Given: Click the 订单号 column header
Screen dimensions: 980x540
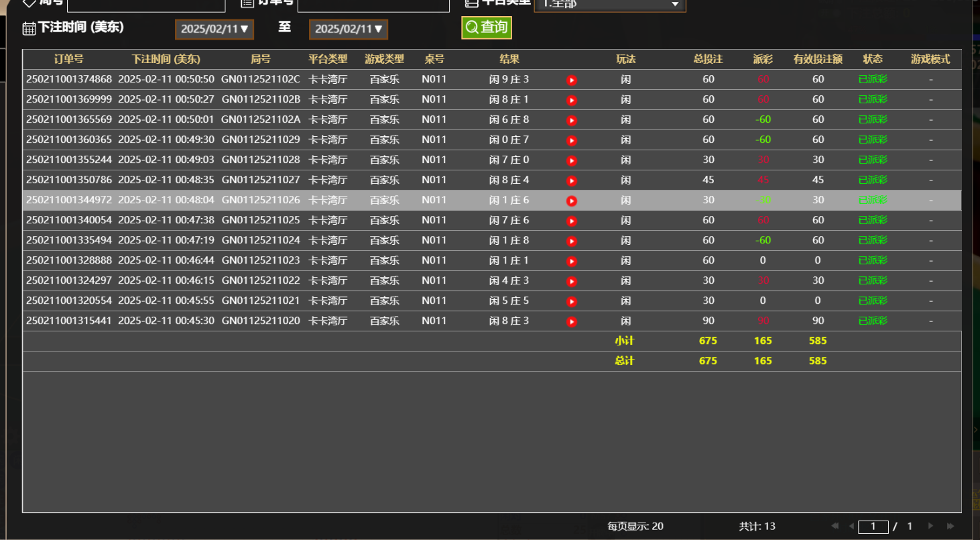Looking at the screenshot, I should point(70,59).
